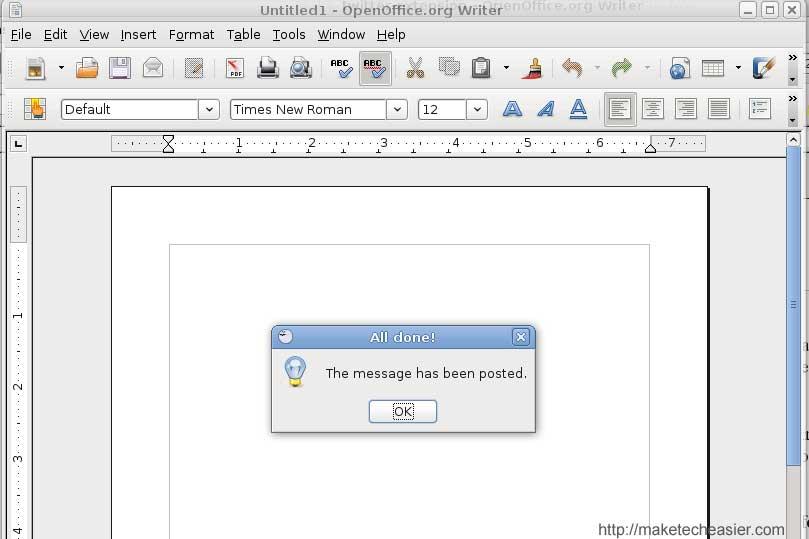Select Centered alignment icon

click(x=653, y=109)
